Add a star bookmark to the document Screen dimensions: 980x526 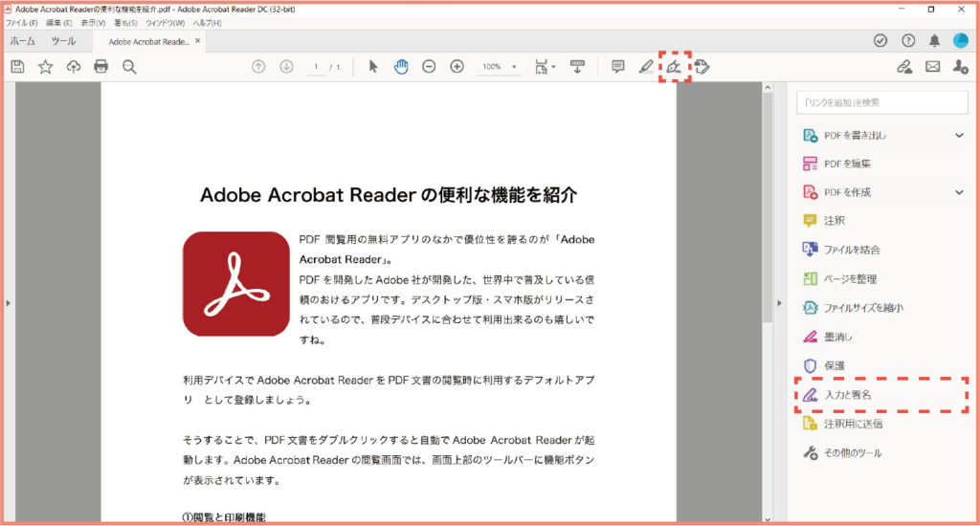tap(46, 67)
